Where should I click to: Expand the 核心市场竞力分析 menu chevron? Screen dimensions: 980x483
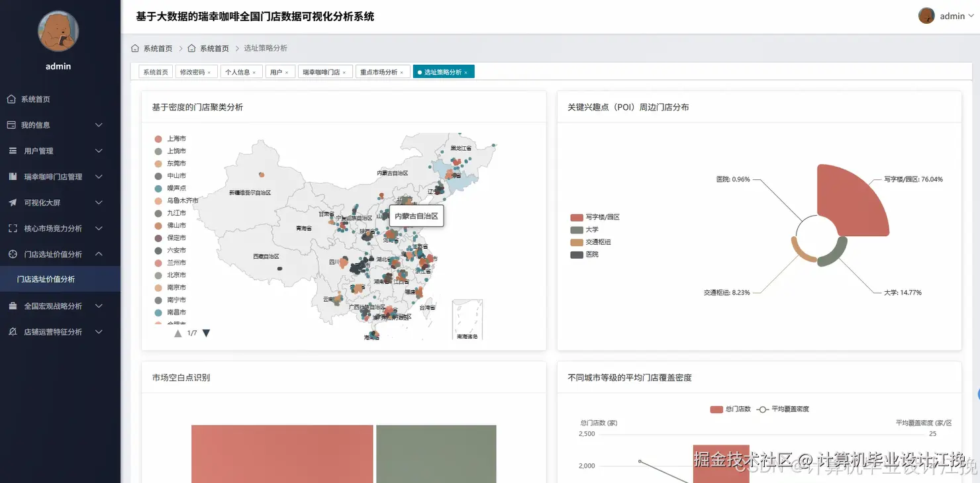point(99,228)
